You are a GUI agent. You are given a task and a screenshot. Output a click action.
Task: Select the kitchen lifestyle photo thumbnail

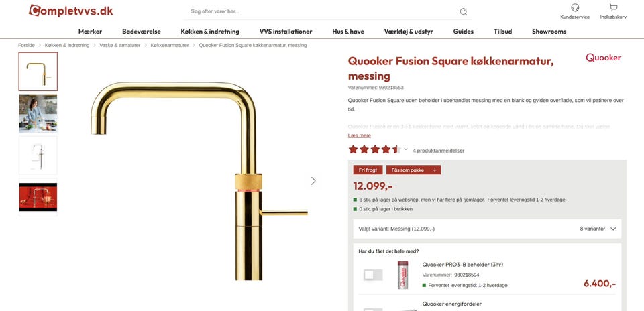38,113
